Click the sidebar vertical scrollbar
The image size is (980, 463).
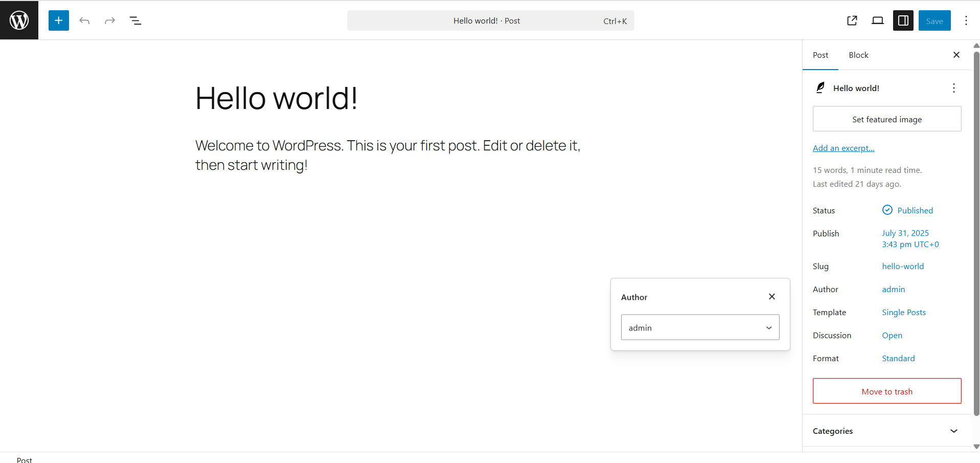coord(976,233)
